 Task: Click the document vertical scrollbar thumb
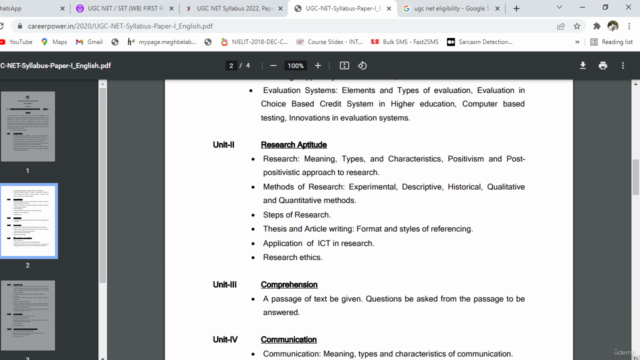pyautogui.click(x=636, y=178)
